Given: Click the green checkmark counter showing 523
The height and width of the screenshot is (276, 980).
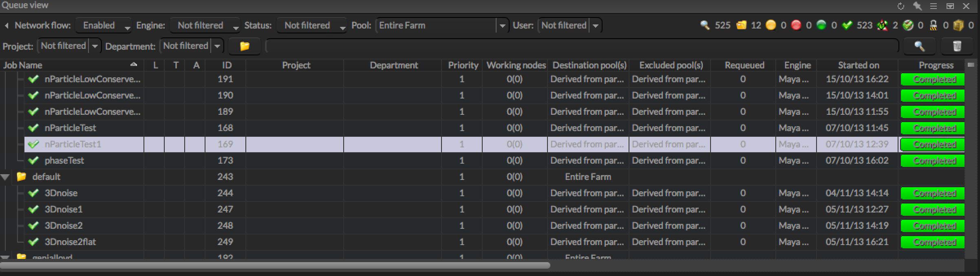Looking at the screenshot, I should (847, 25).
